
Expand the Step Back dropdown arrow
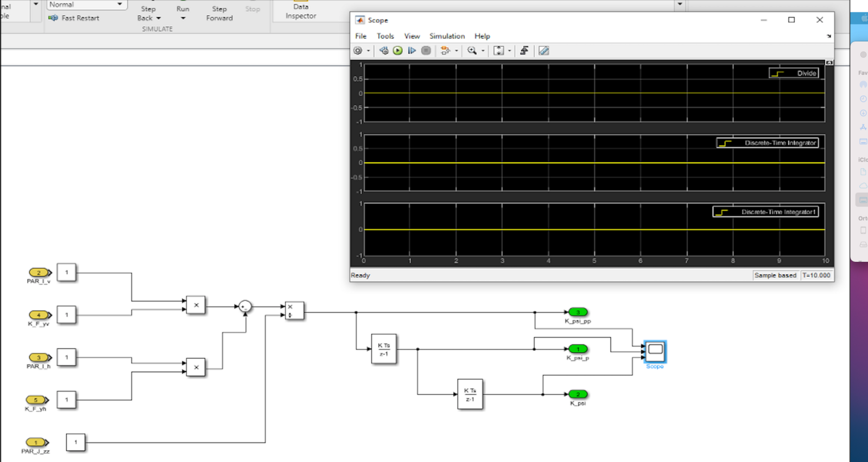(159, 18)
